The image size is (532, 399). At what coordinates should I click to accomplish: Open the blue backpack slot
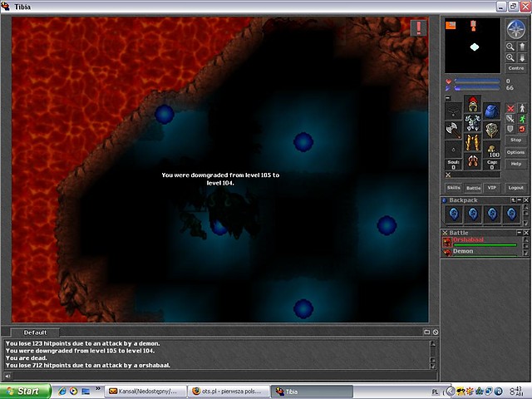(x=491, y=111)
